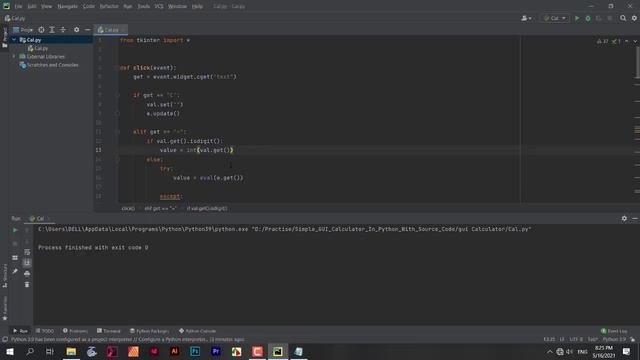Collapse the Cal.py project root folder
The width and height of the screenshot is (640, 360).
click(x=14, y=40)
